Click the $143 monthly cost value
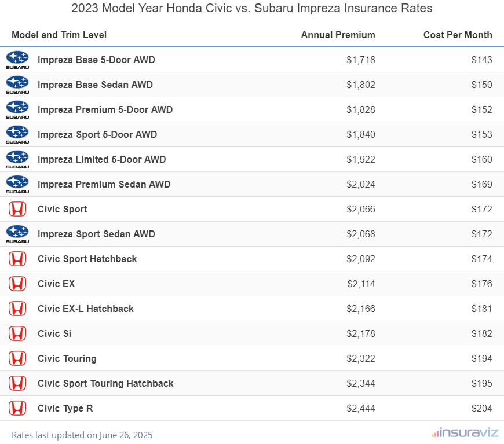The height and width of the screenshot is (444, 504). [482, 60]
